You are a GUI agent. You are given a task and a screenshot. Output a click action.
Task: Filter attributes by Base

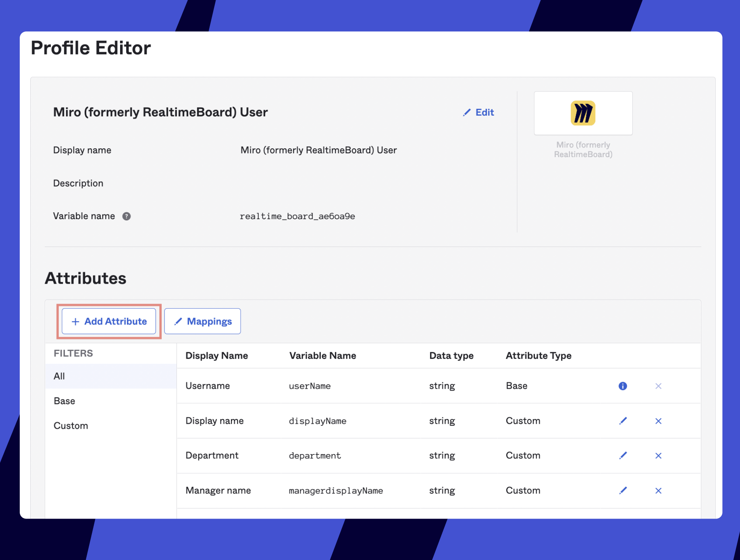click(64, 401)
